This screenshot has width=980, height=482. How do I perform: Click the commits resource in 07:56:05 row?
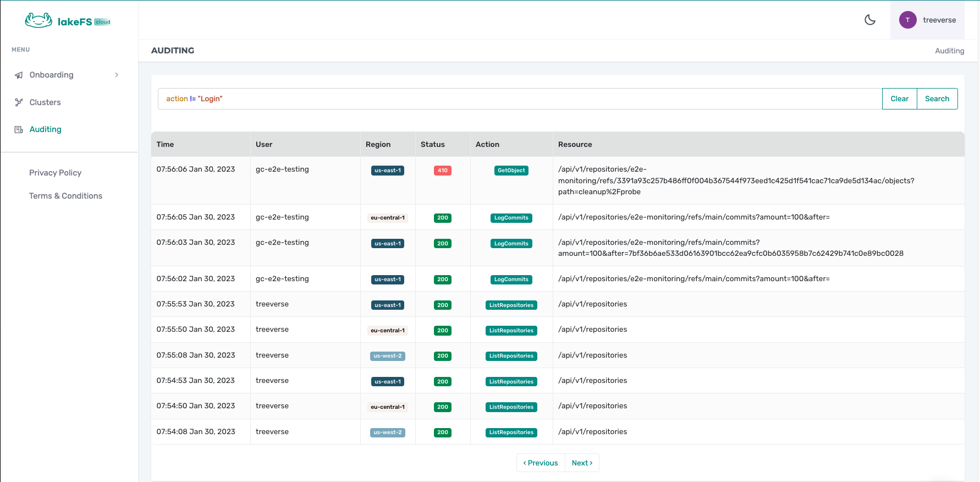click(694, 217)
